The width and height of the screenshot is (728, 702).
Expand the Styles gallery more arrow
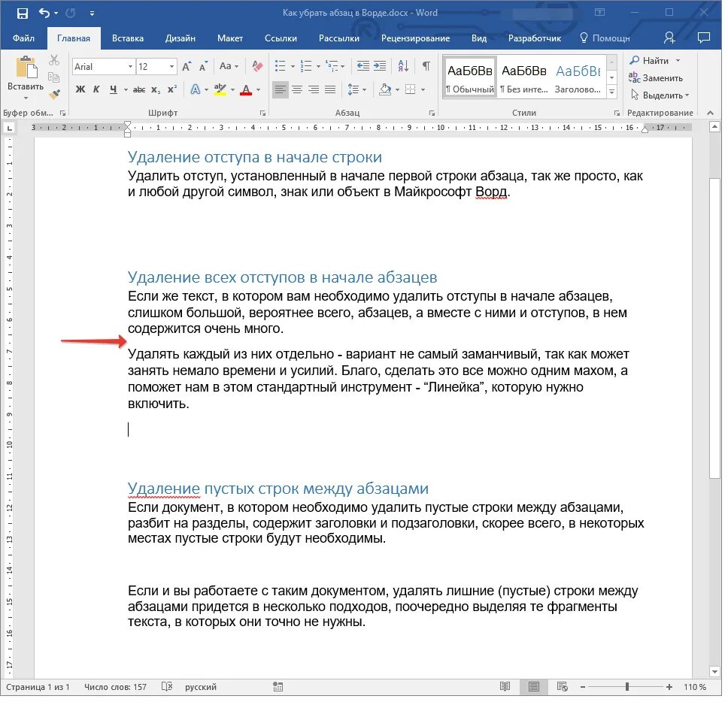coord(612,92)
